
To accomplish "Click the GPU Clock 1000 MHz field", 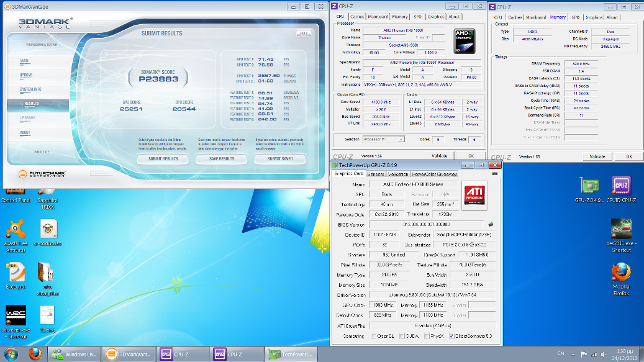I will pyautogui.click(x=383, y=305).
